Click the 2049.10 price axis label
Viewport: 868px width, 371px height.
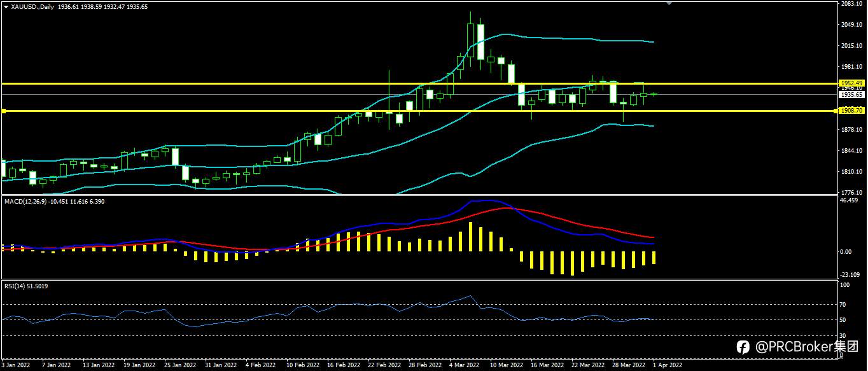click(x=851, y=25)
